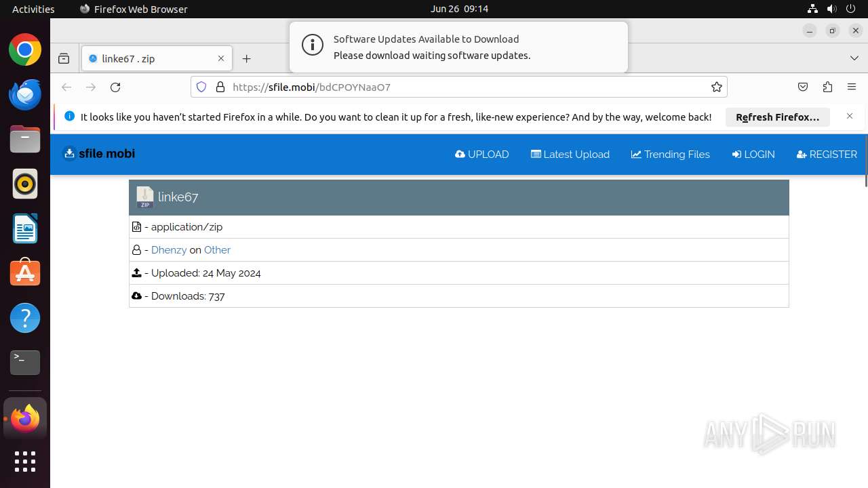Open a new tab with plus

point(247,59)
